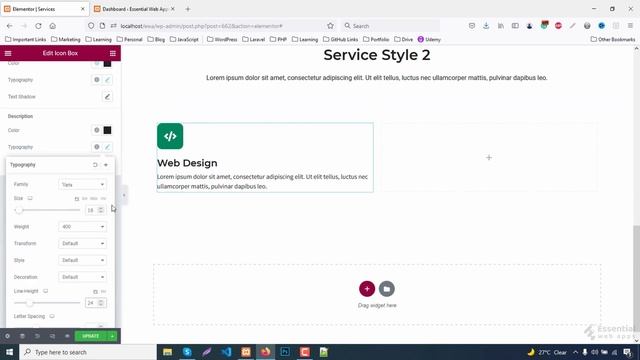Open Elementor page settings gear
The height and width of the screenshot is (360, 640).
7,336
